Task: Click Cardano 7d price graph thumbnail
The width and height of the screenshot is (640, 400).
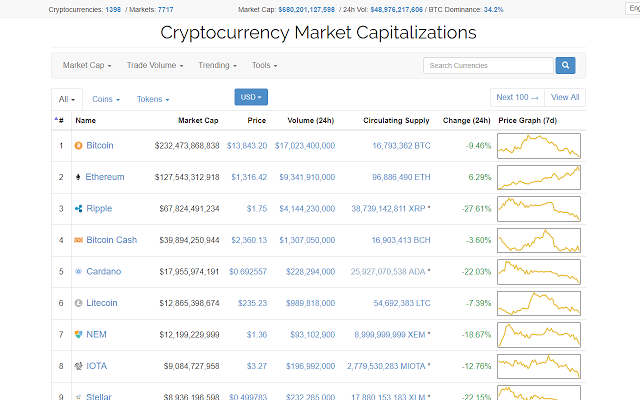Action: (539, 271)
